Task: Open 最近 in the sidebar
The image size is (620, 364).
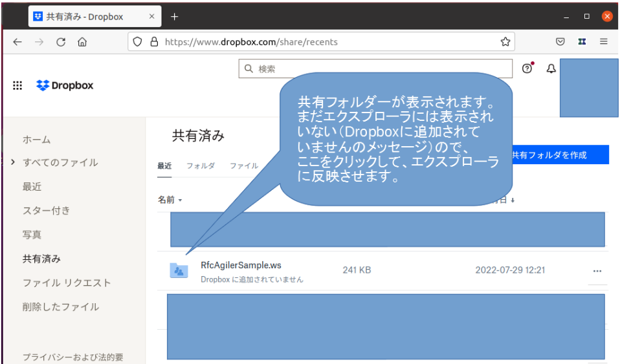Action: coord(32,187)
